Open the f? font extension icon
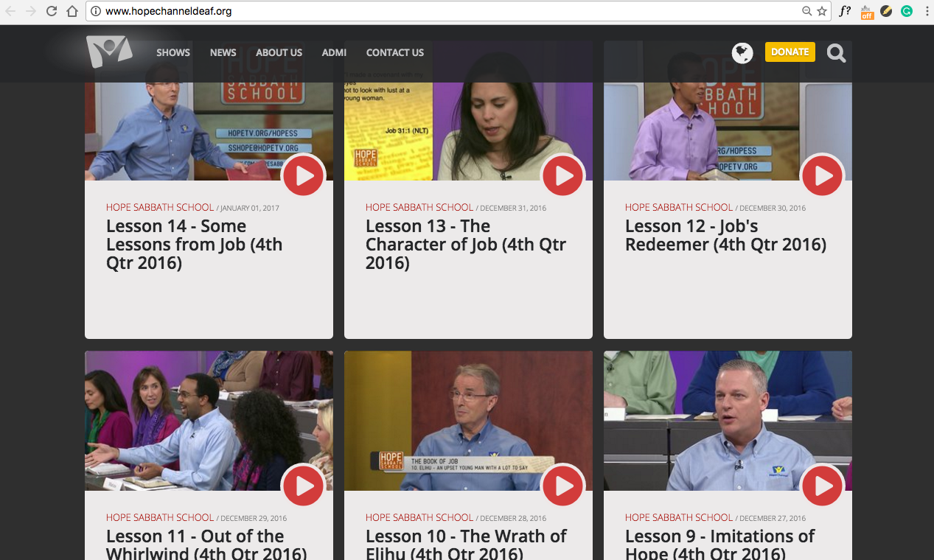 point(846,11)
